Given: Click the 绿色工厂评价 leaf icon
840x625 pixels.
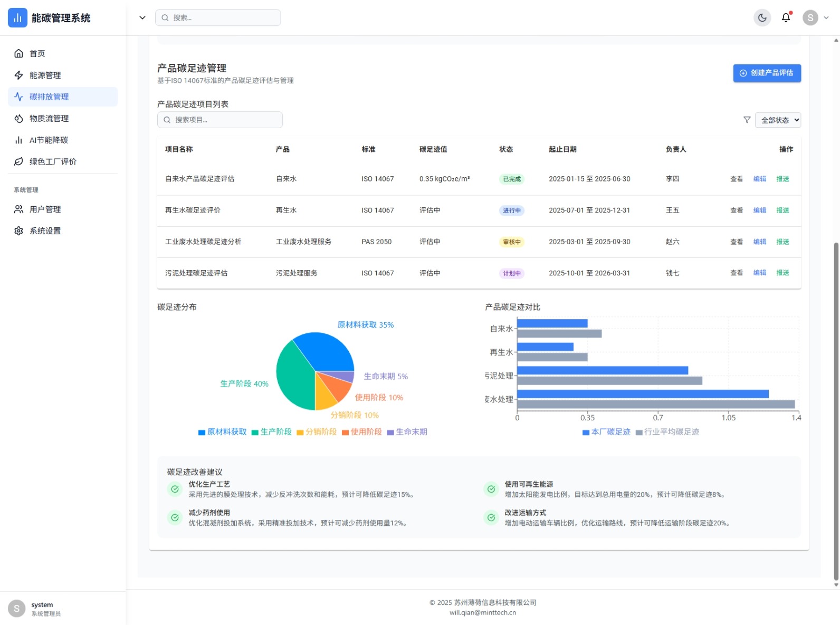Looking at the screenshot, I should [18, 162].
